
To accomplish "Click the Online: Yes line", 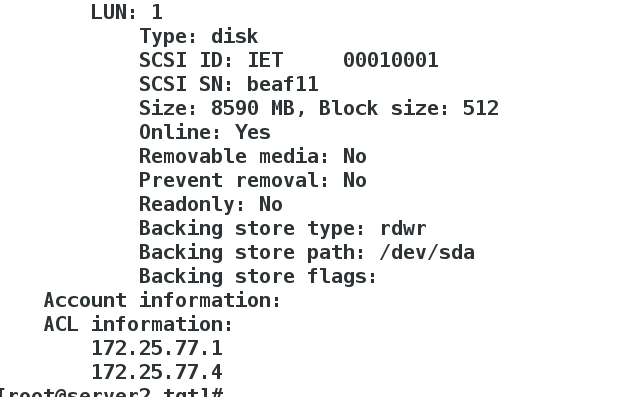I will point(205,133).
